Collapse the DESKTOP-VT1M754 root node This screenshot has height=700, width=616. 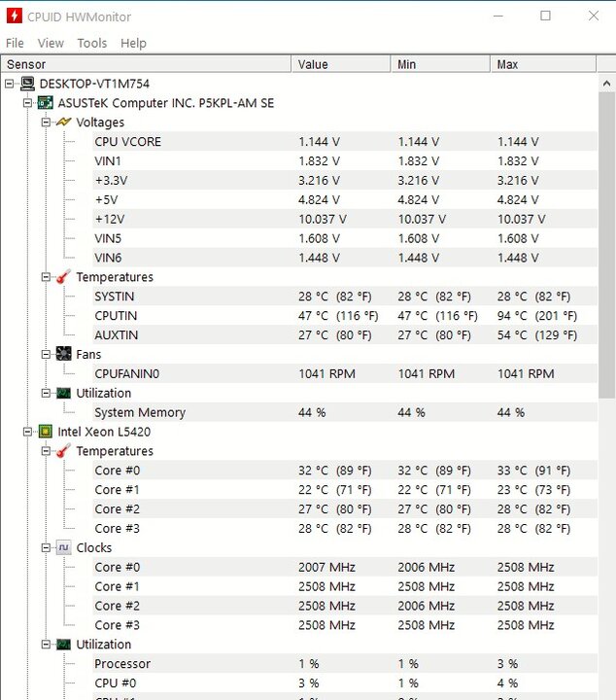(x=10, y=84)
